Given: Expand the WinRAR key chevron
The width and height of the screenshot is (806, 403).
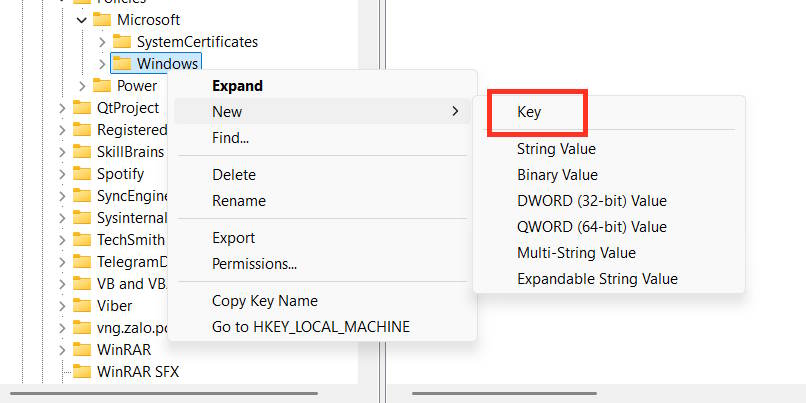Looking at the screenshot, I should [62, 349].
